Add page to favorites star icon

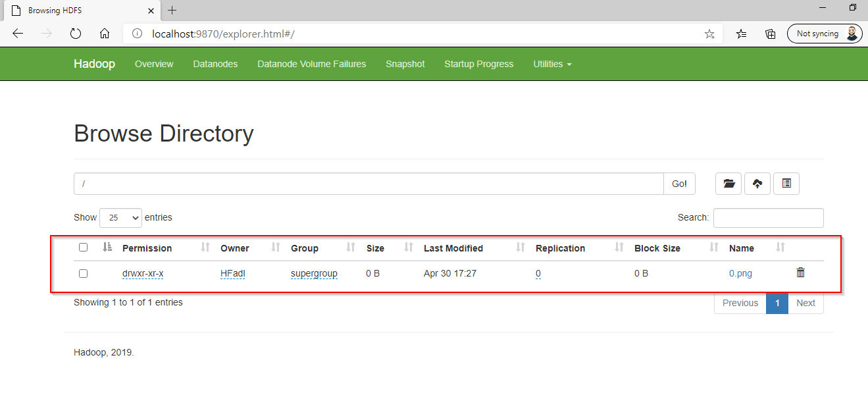[709, 34]
